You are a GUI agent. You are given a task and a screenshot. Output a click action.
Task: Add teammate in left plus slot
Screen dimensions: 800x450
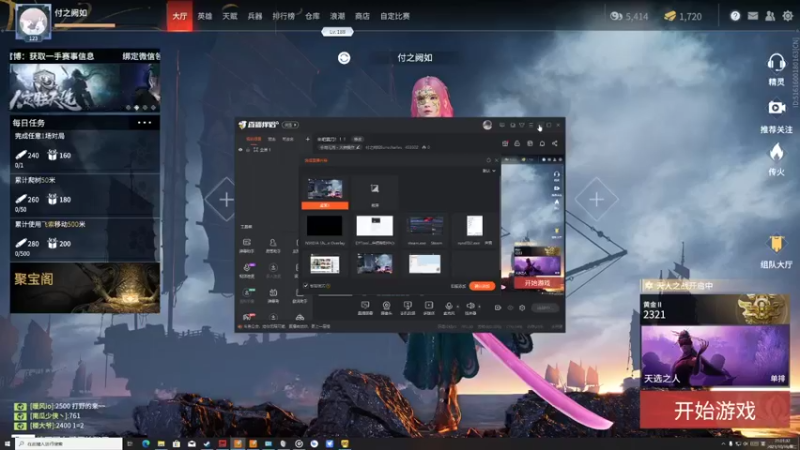[x=225, y=199]
